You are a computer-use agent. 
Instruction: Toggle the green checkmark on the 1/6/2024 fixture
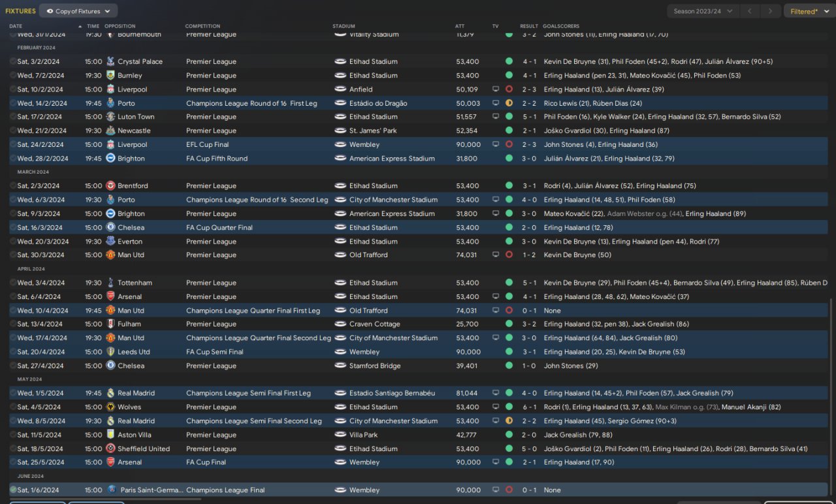pyautogui.click(x=13, y=490)
